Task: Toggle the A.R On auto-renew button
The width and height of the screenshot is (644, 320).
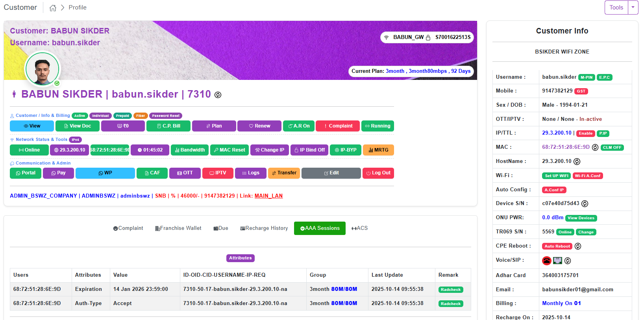Action: point(299,126)
